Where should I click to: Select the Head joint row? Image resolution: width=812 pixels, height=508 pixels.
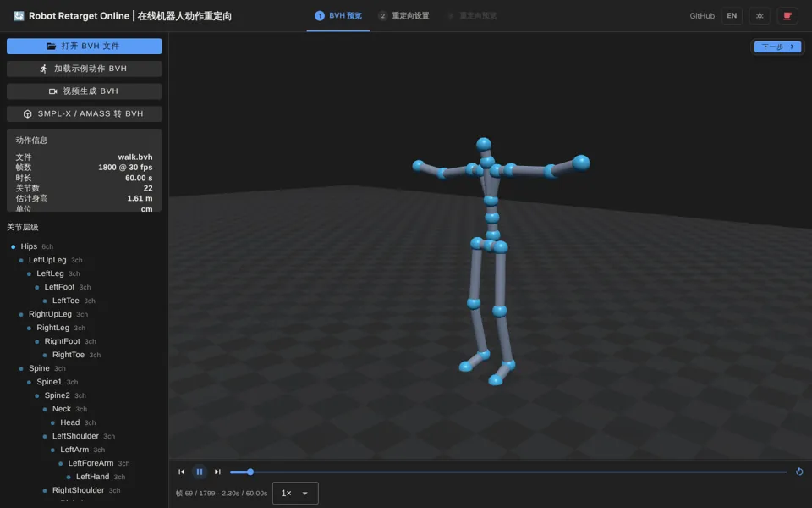(x=84, y=422)
